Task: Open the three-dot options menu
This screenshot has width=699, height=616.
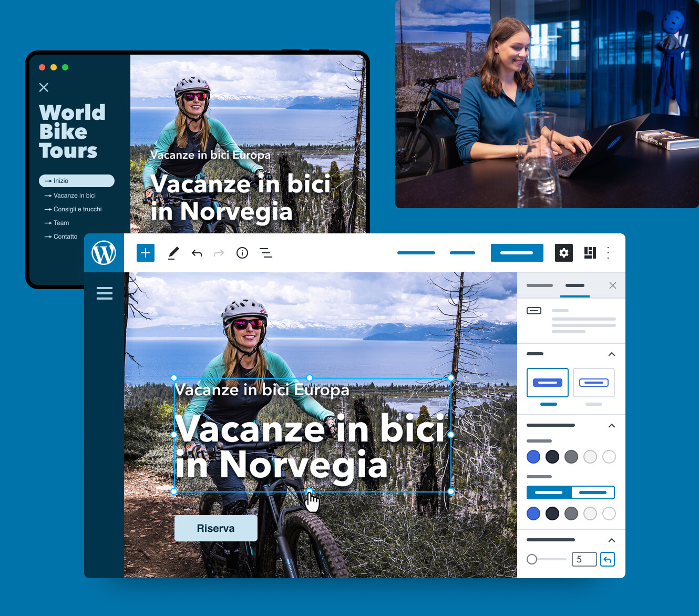Action: pos(608,253)
